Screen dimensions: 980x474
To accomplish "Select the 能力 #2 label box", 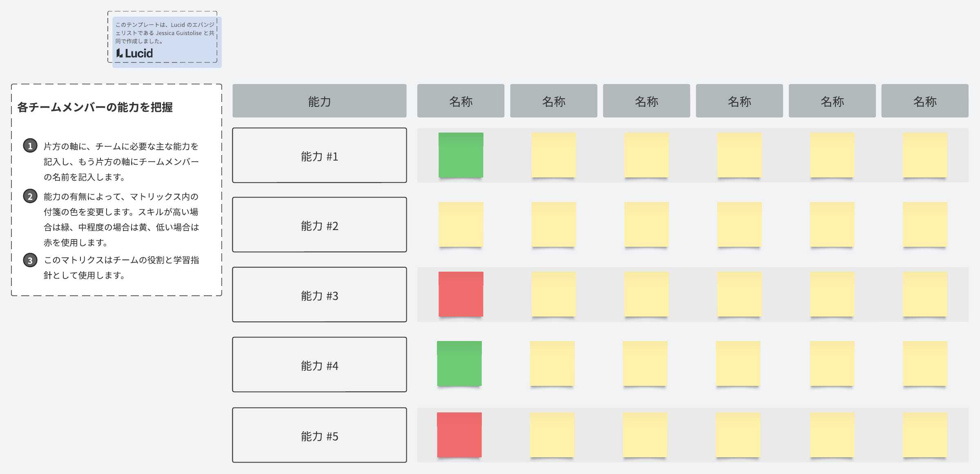I will click(x=319, y=225).
